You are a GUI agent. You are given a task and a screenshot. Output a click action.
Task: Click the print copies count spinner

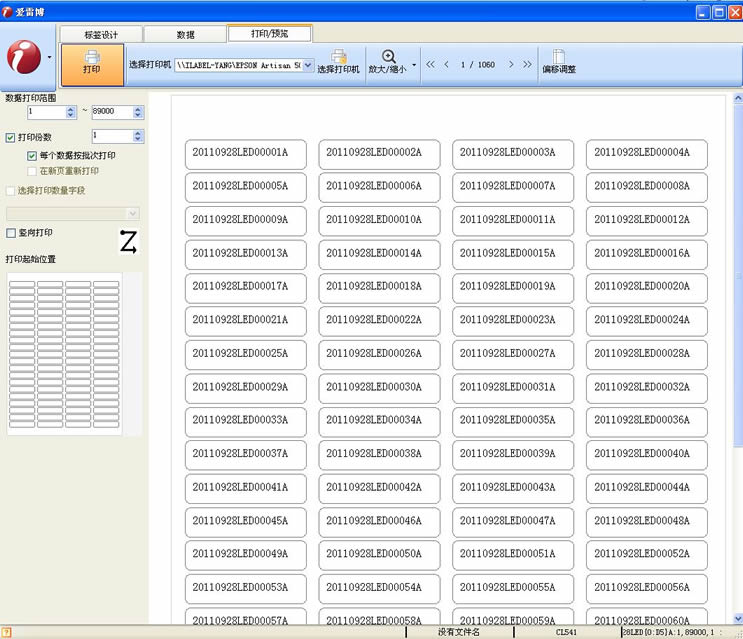click(x=138, y=136)
